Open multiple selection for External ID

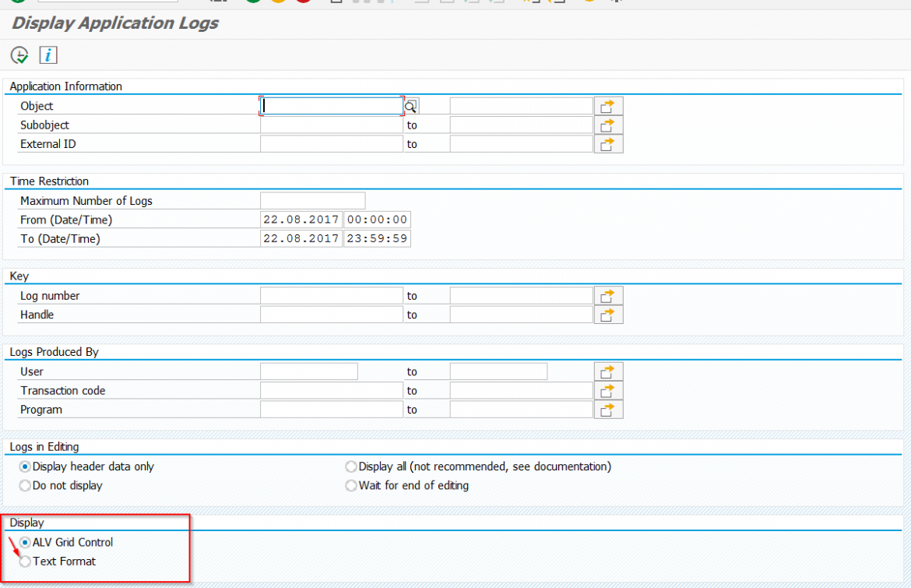pos(608,143)
